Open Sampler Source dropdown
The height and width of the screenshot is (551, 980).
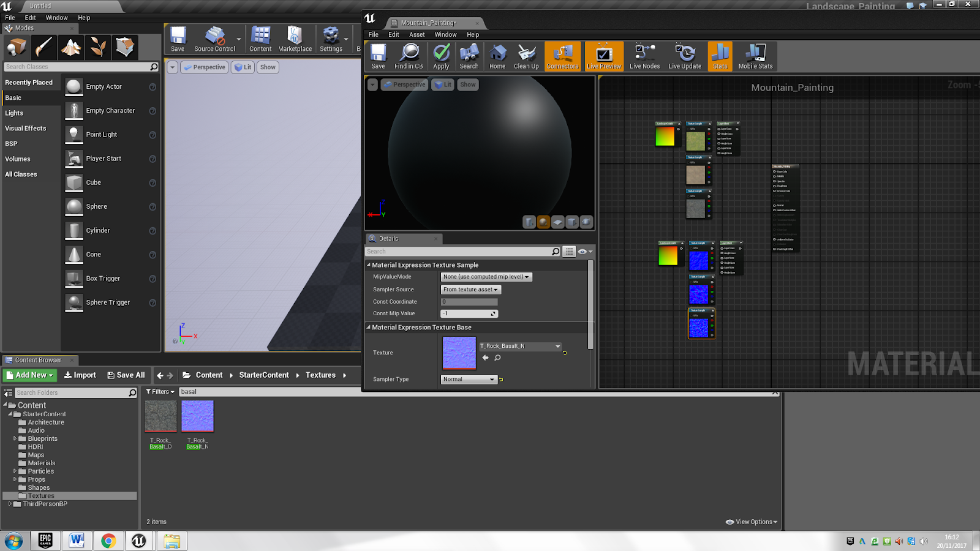pyautogui.click(x=471, y=290)
